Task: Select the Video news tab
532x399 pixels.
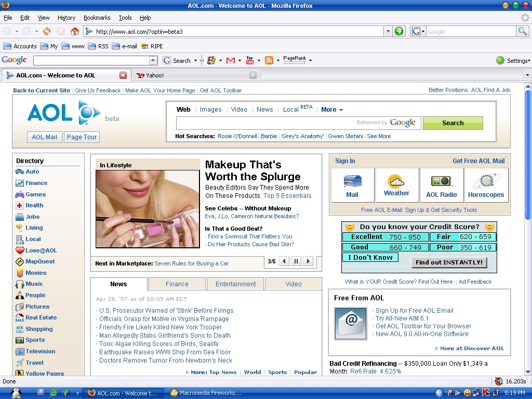Action: pos(294,284)
